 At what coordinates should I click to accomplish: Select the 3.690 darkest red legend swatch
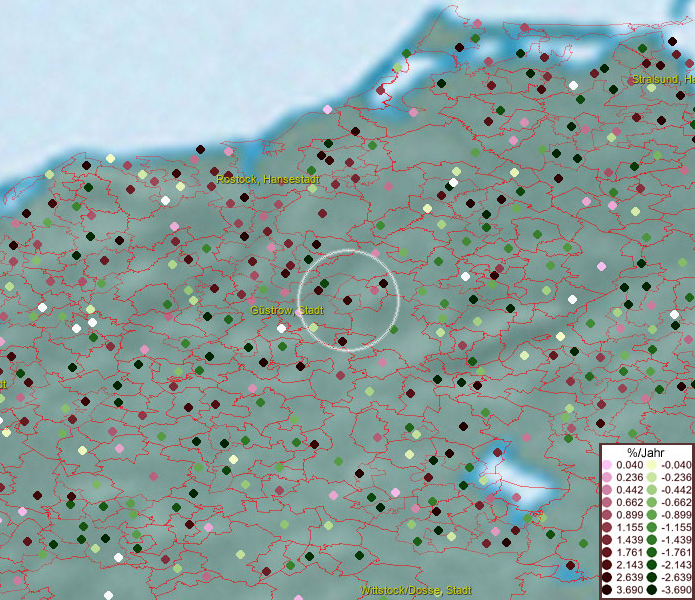pyautogui.click(x=607, y=591)
